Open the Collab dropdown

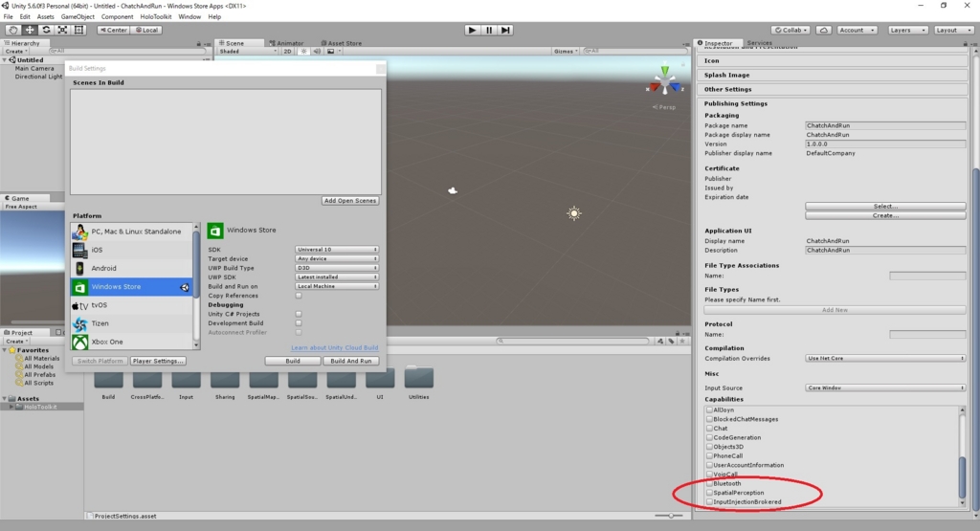pos(791,30)
